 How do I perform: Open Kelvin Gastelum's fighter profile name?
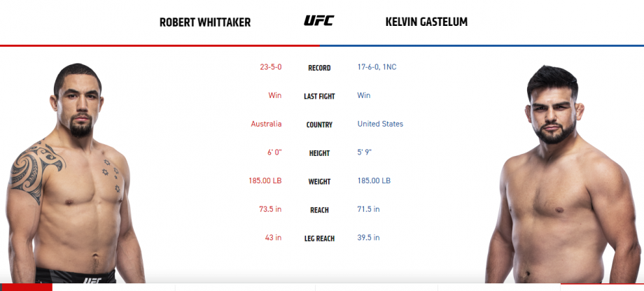(426, 22)
